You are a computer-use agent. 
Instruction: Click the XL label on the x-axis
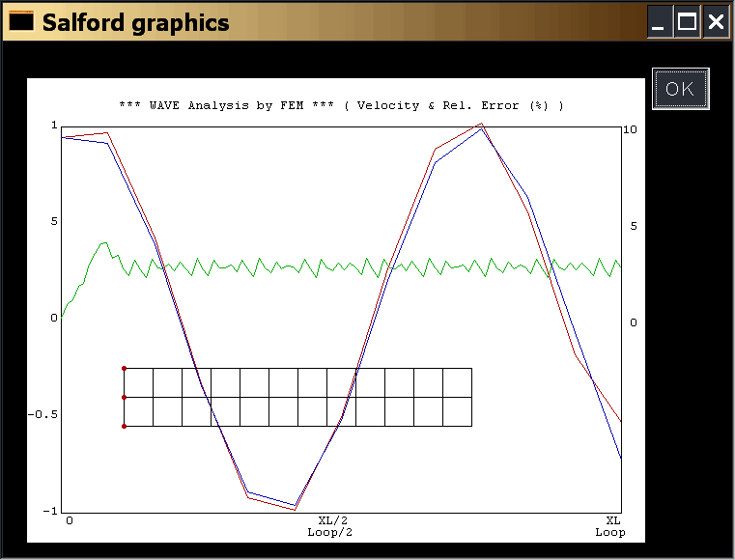pos(612,520)
